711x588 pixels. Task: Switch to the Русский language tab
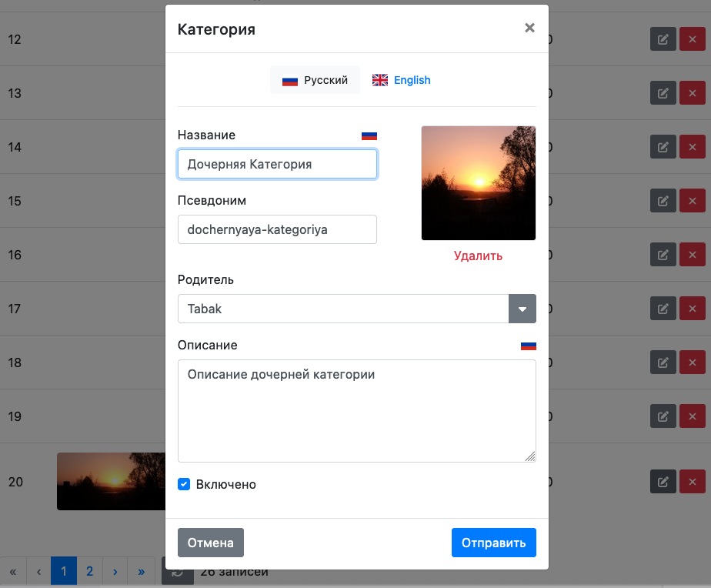pyautogui.click(x=315, y=80)
